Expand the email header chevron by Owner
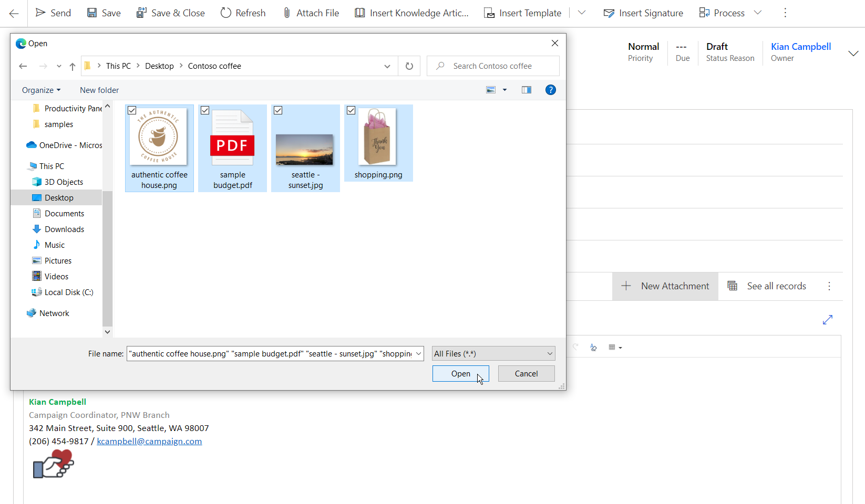 853,53
